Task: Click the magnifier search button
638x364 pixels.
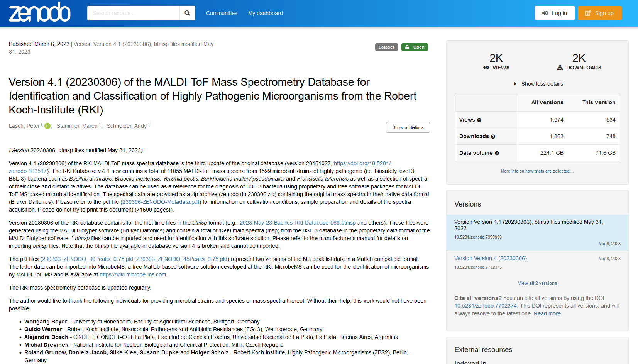Action: [187, 13]
